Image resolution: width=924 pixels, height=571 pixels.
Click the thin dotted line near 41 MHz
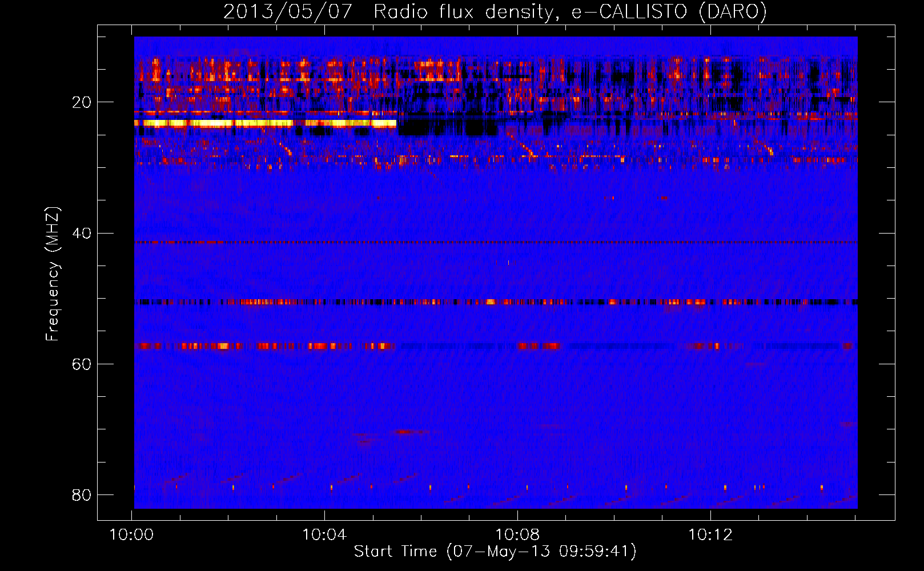point(496,242)
